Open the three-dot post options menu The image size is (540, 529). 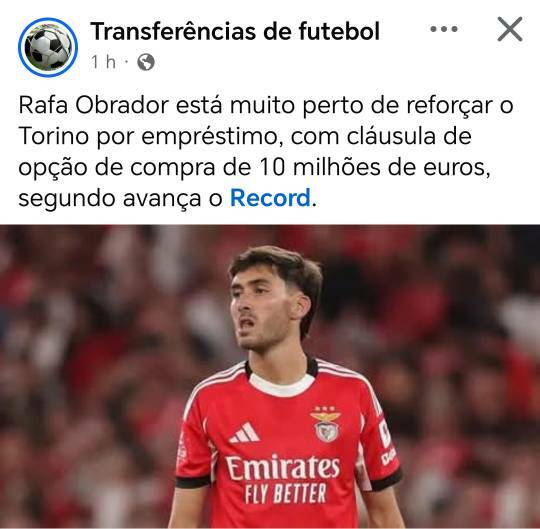444,29
